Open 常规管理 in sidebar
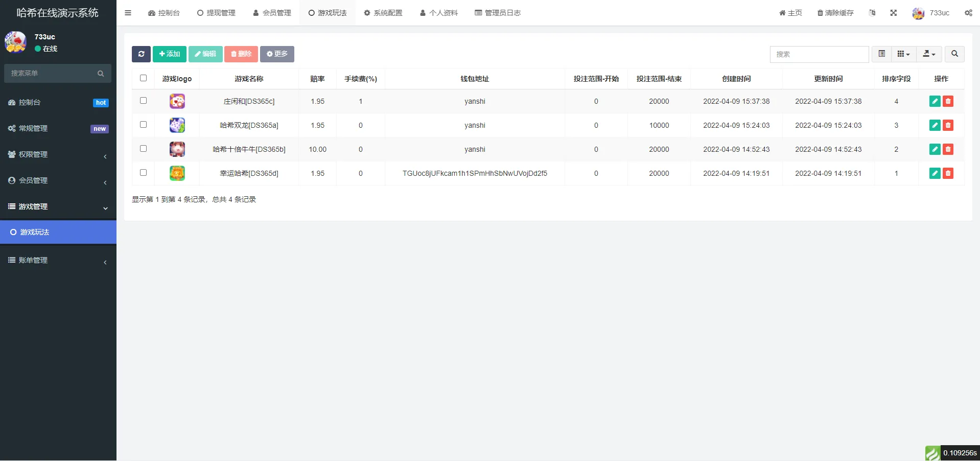 [x=58, y=128]
